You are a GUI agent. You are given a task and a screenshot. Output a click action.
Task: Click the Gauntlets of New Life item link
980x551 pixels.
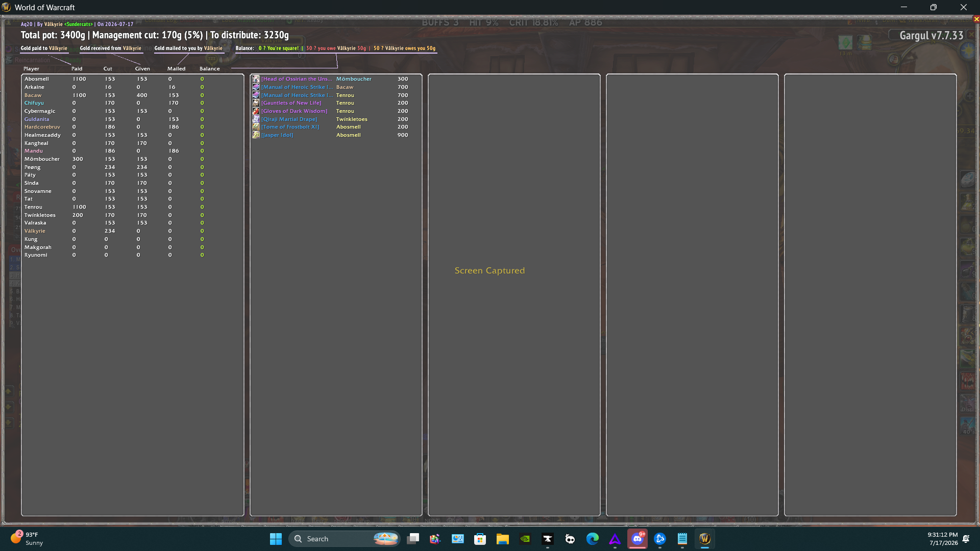(291, 103)
